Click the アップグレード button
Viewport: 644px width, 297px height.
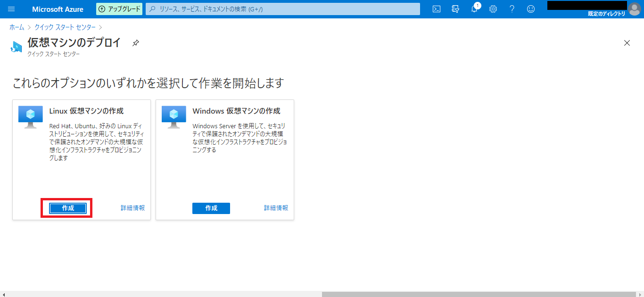(x=119, y=9)
